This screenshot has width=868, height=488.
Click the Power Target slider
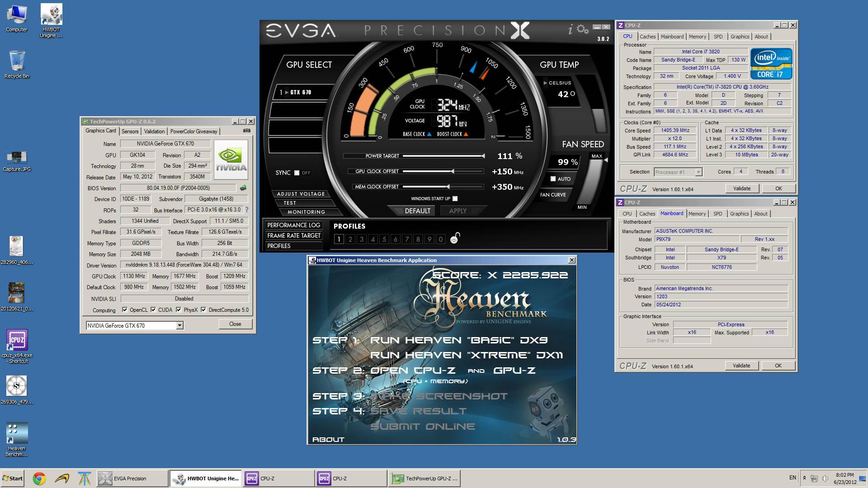[x=443, y=156]
